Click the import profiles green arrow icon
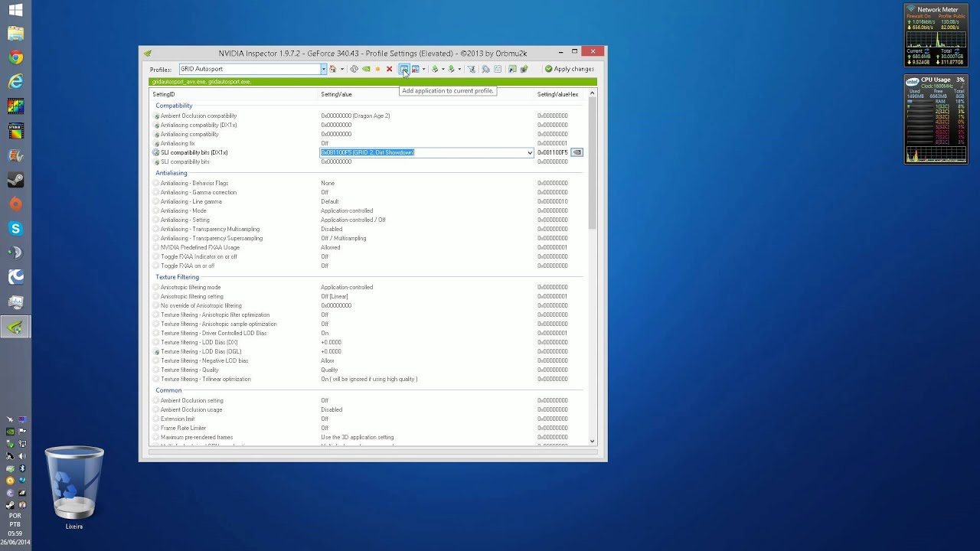Screen dimensions: 980x551 [x=451, y=69]
